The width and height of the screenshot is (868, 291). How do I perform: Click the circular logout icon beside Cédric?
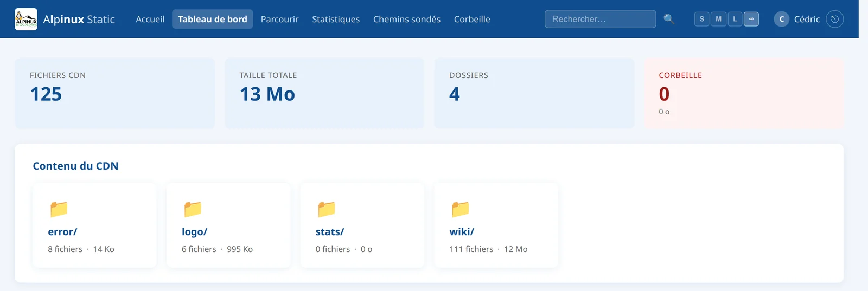coord(834,19)
